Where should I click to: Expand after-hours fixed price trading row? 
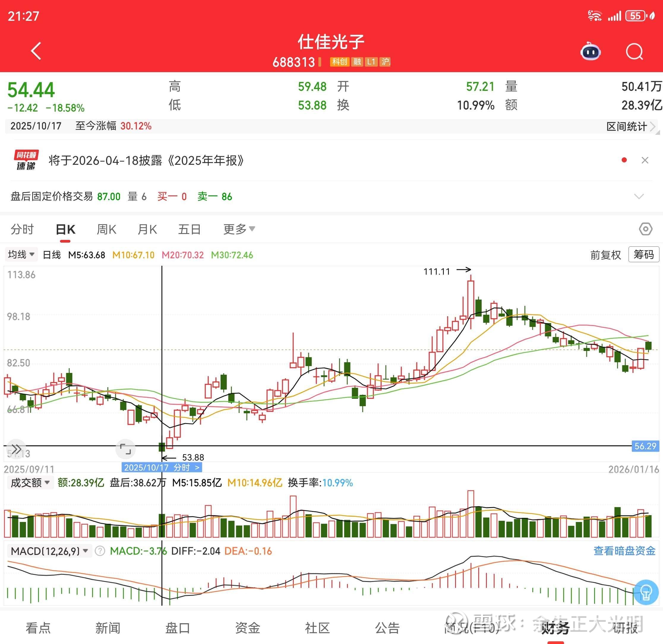(x=639, y=197)
